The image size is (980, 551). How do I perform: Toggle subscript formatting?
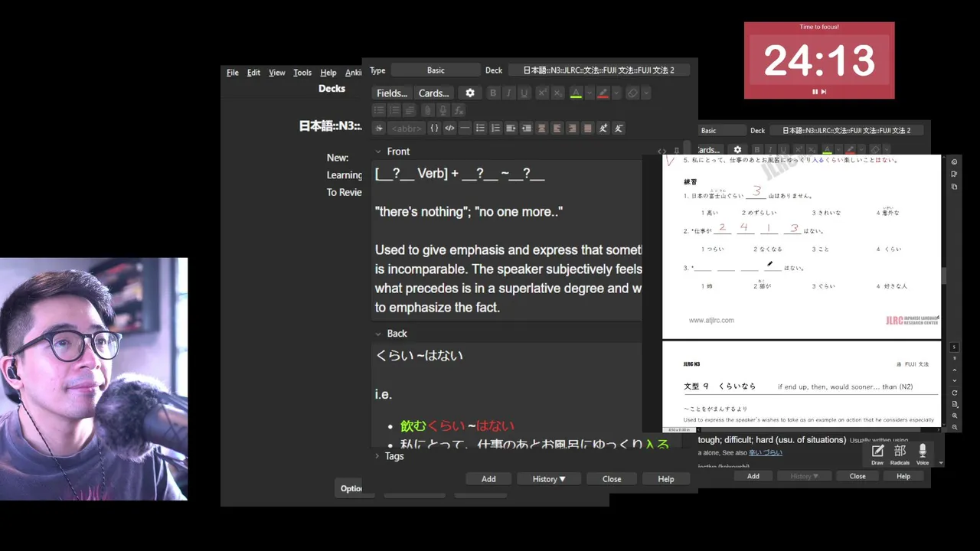click(x=557, y=93)
